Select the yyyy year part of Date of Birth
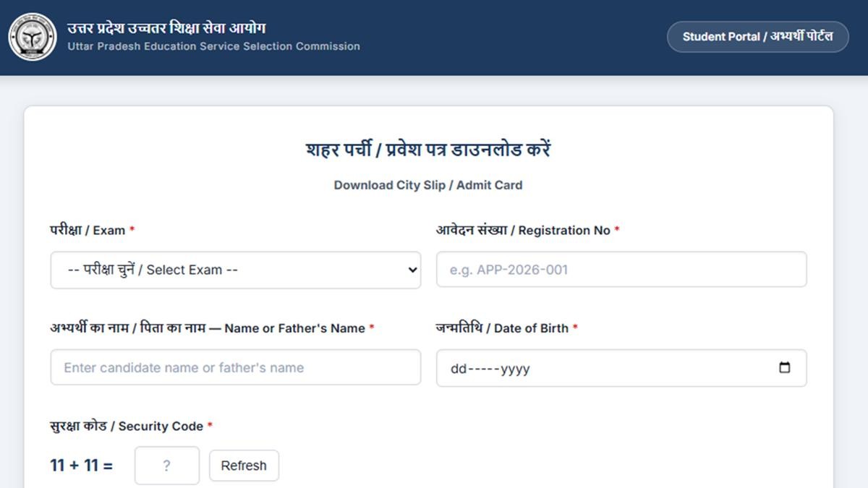Viewport: 868px width, 488px height. tap(515, 369)
